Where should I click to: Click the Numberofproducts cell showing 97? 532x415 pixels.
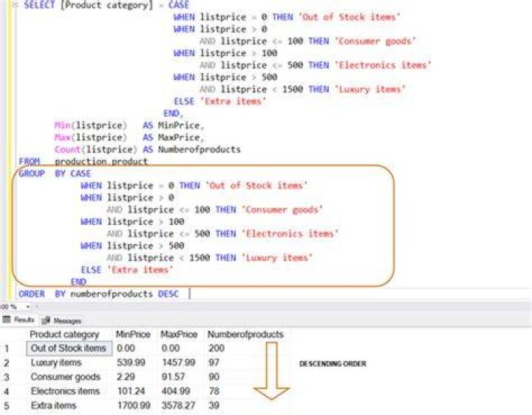click(214, 362)
